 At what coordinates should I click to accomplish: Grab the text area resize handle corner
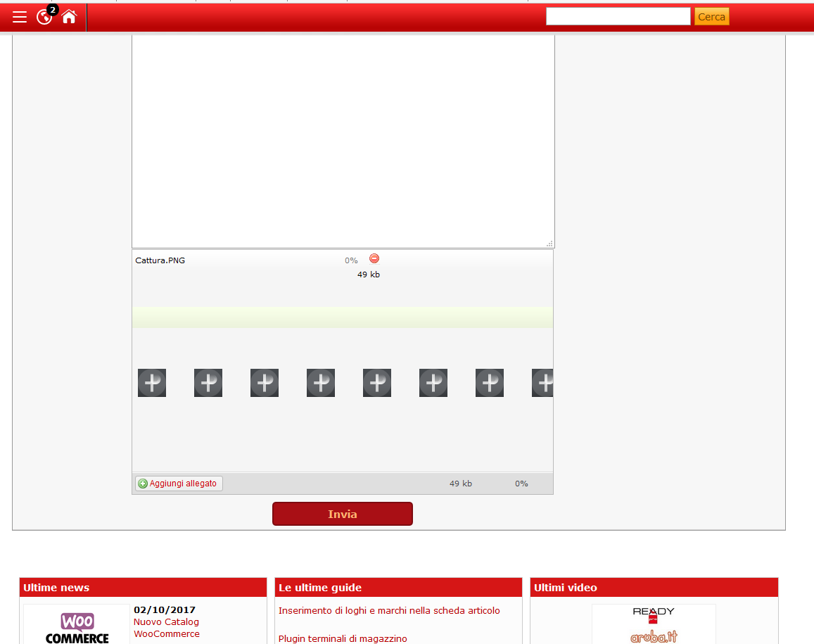(x=549, y=244)
